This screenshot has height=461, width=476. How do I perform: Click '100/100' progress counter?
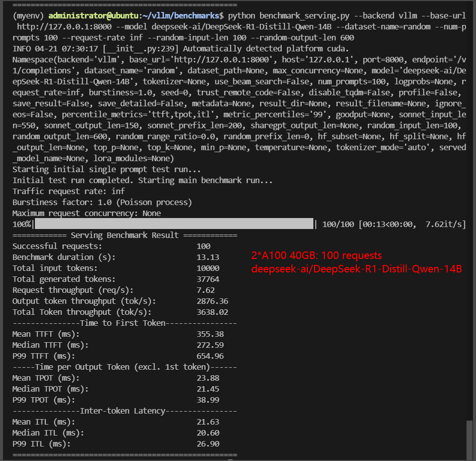point(338,225)
